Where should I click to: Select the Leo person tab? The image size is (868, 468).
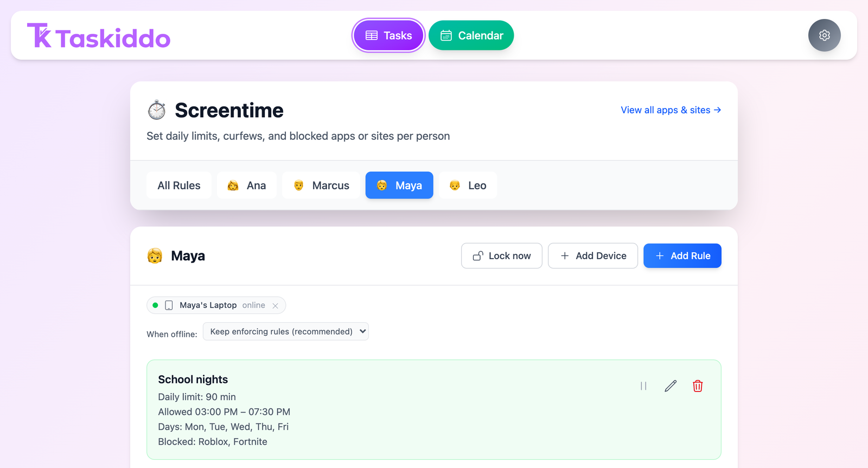tap(468, 185)
